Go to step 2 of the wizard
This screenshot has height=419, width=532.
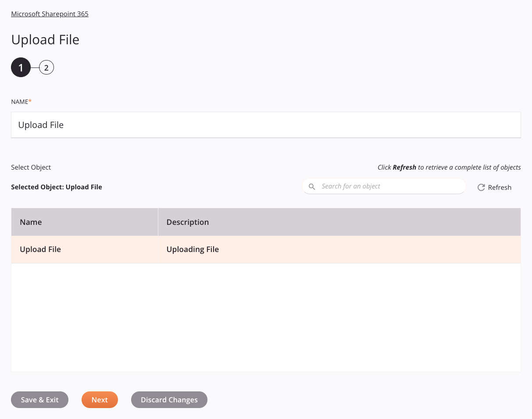(x=46, y=67)
